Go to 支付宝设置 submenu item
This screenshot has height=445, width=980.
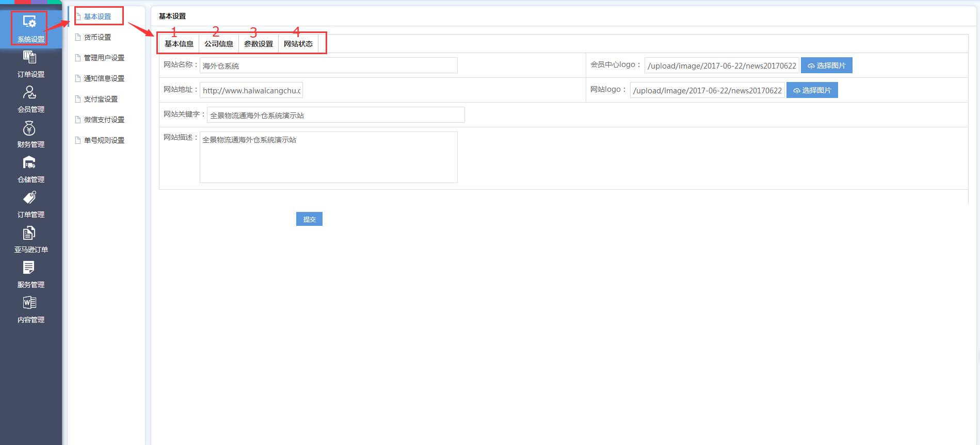pyautogui.click(x=101, y=99)
